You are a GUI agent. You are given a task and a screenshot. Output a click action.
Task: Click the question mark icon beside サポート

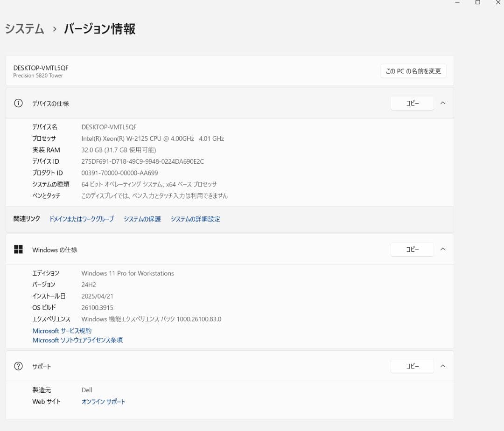[18, 366]
